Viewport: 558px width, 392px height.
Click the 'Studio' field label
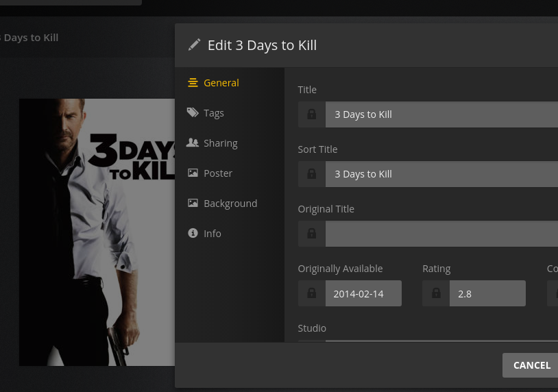point(312,328)
